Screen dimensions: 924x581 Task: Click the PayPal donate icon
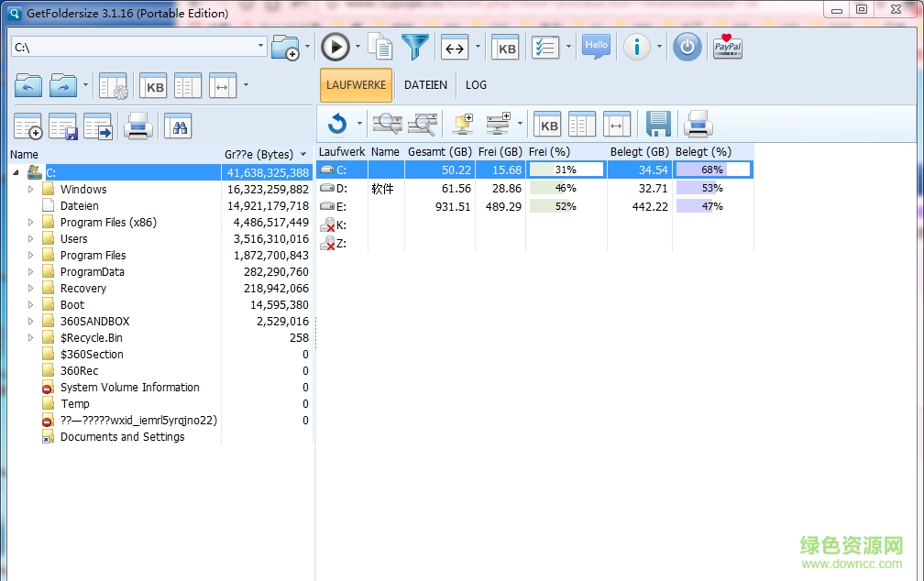coord(728,47)
